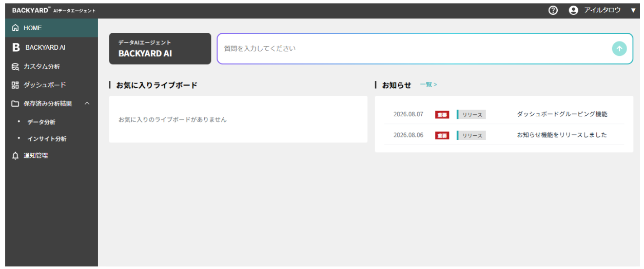Collapse the 保存済み分析結果 section chevron
The height and width of the screenshot is (269, 644).
87,104
